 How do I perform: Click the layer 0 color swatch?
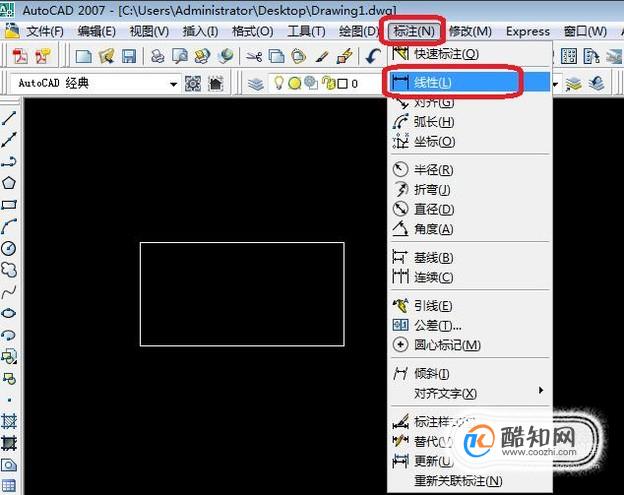tap(342, 84)
